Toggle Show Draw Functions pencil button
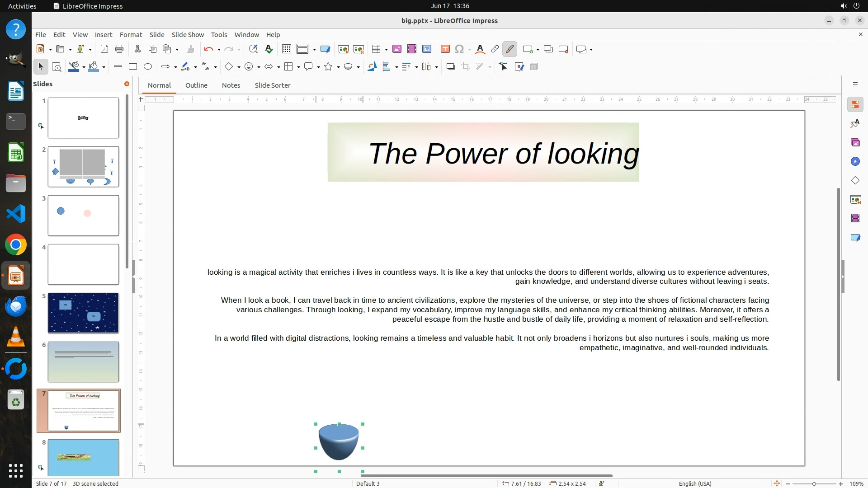868x488 pixels. coord(509,49)
